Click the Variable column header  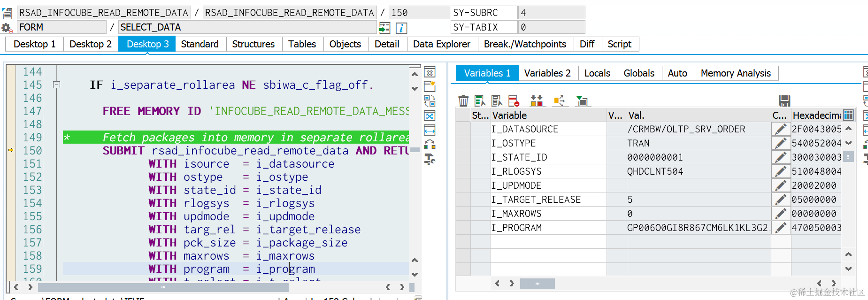548,115
